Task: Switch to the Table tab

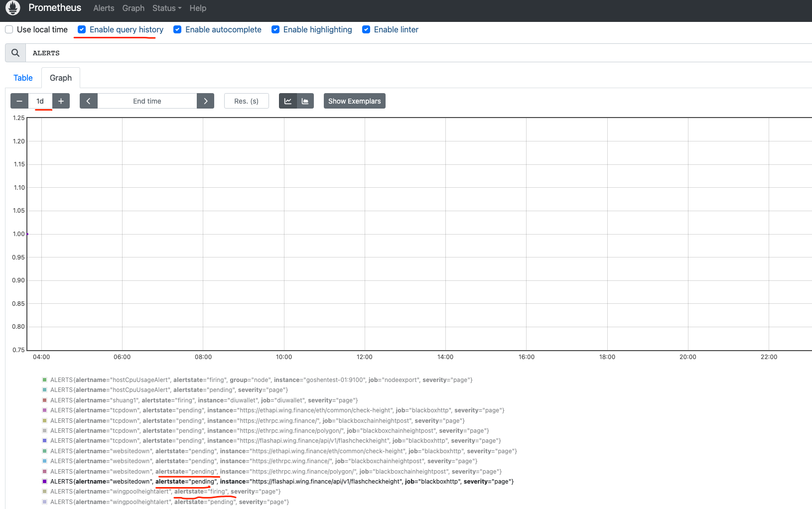Action: (23, 78)
